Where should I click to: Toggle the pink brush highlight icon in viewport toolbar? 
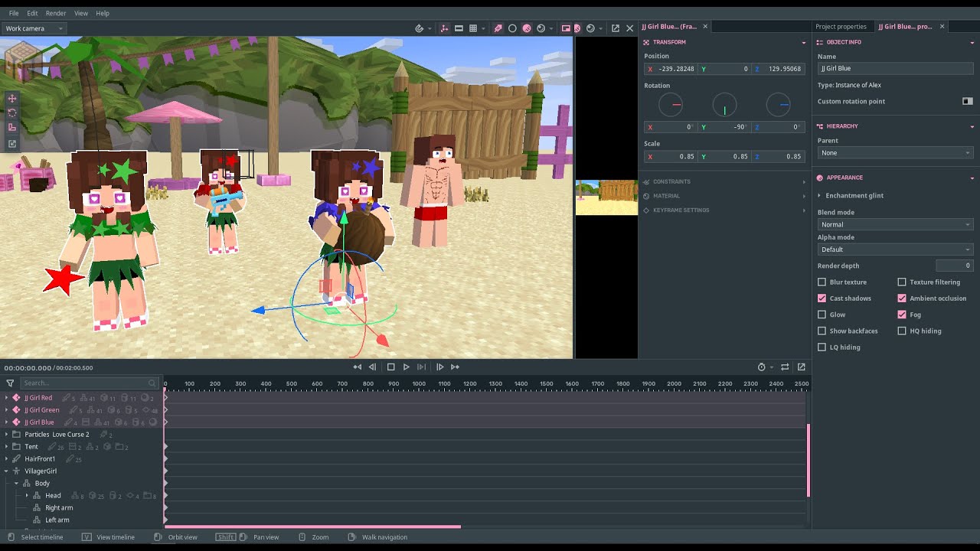point(498,28)
